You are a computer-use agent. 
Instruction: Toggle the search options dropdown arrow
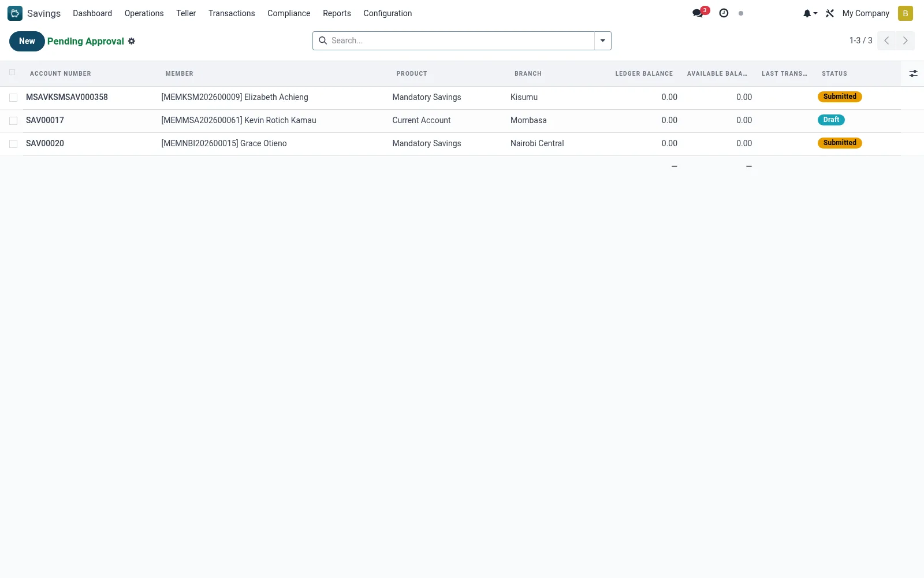(603, 40)
